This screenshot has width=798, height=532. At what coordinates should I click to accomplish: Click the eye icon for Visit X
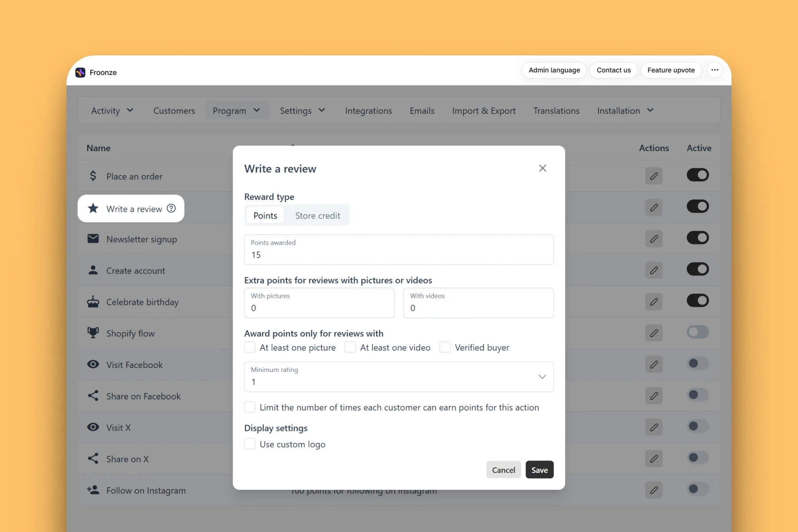point(93,427)
